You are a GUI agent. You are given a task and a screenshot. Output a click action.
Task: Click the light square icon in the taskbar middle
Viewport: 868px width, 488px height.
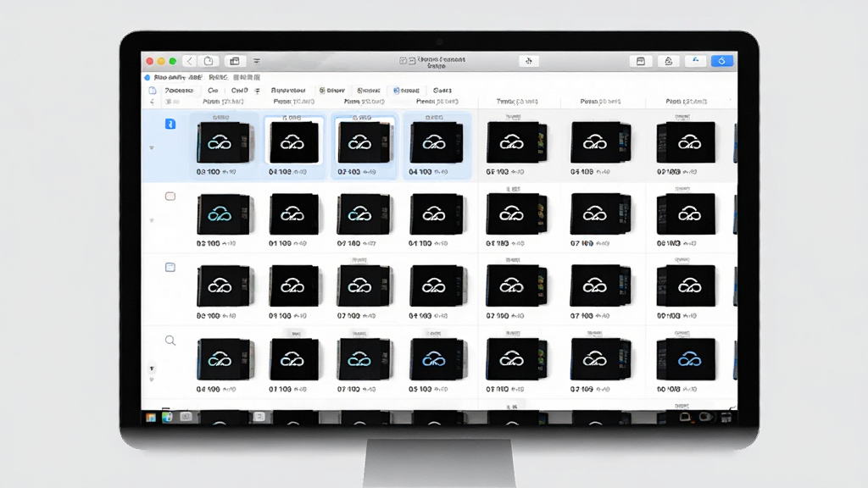(259, 417)
